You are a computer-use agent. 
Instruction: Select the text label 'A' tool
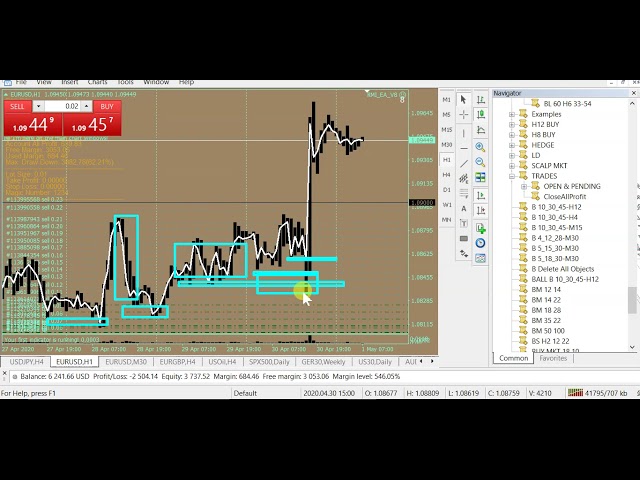point(463,208)
